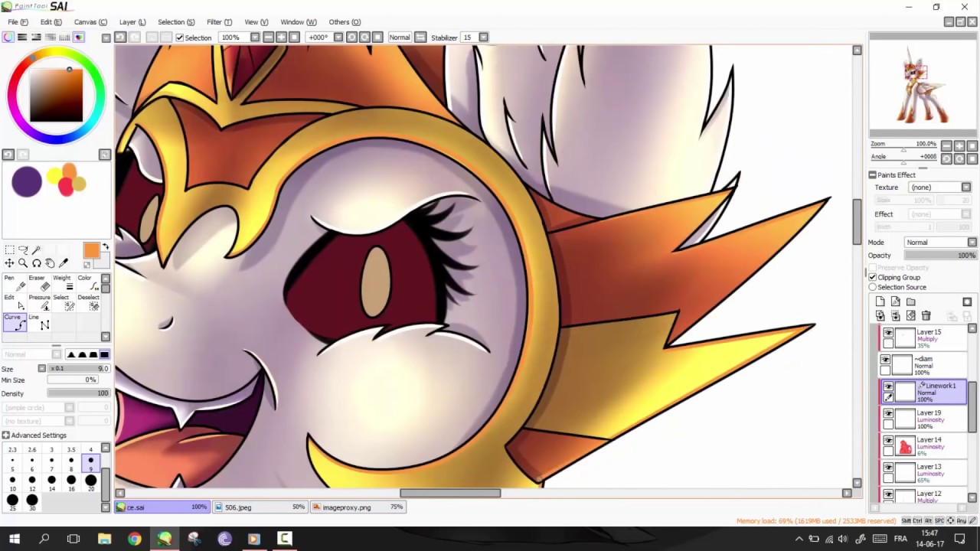Adjust the layer Opacity slider
Image resolution: width=980 pixels, height=551 pixels.
(940, 256)
